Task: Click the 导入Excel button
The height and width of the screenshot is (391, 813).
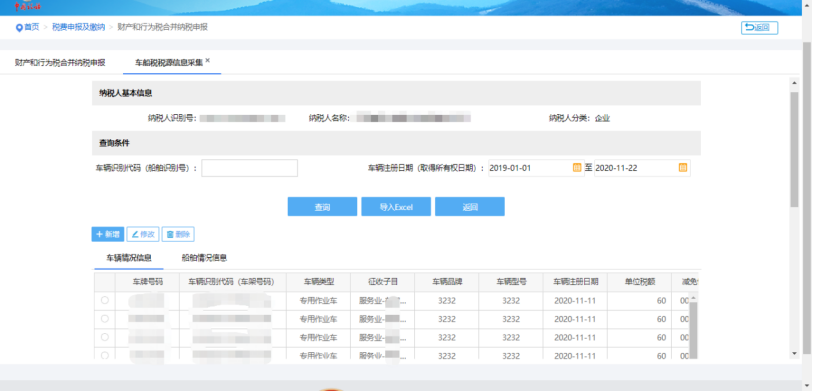Action: (396, 206)
